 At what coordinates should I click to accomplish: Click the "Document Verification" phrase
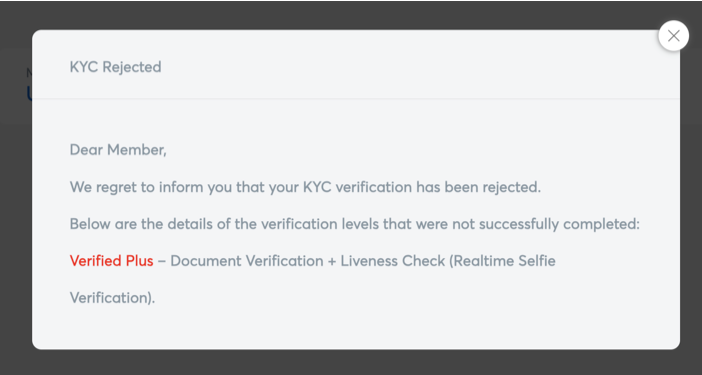(247, 261)
